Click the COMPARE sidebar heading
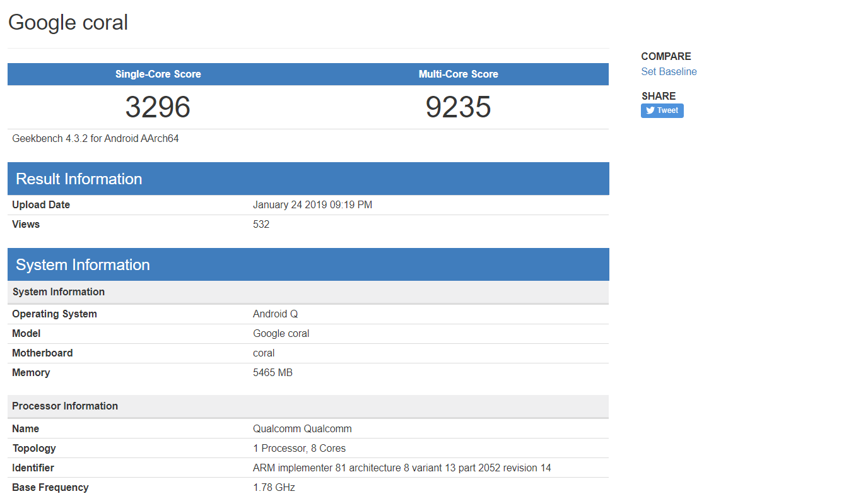Screen dimensions: 868x501 666,56
